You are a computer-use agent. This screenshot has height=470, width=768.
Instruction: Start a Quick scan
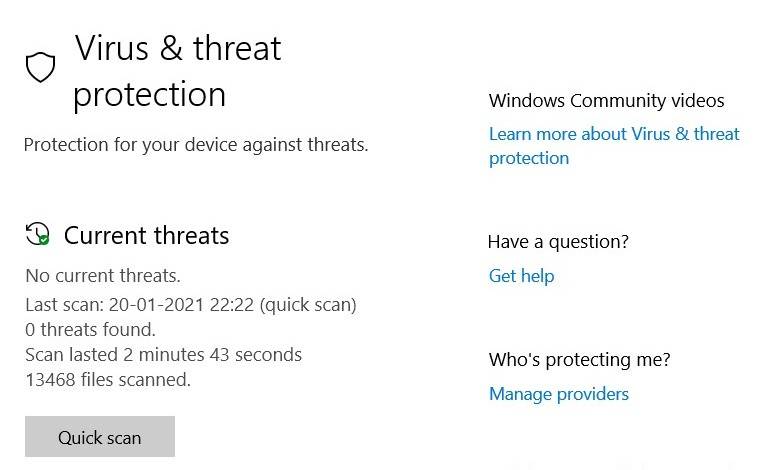tap(100, 437)
